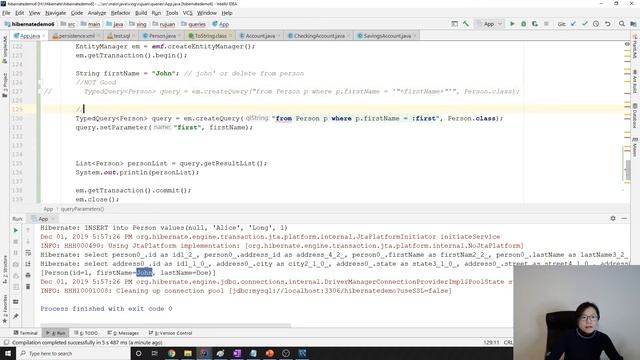Viewport: 640px width, 360px height.
Task: Select queries folder breadcrumb
Action: tap(193, 24)
